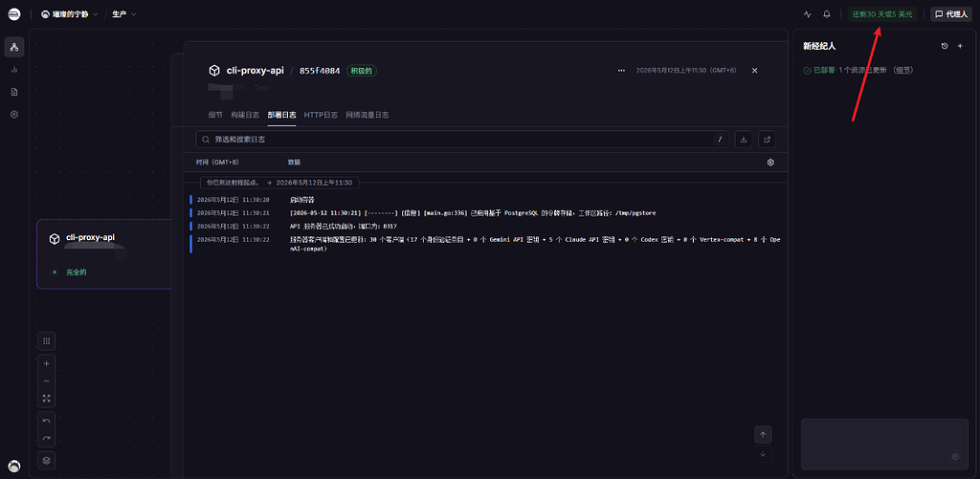Click the 还剩30天或5美元 trial badge
980x479 pixels.
pos(881,13)
